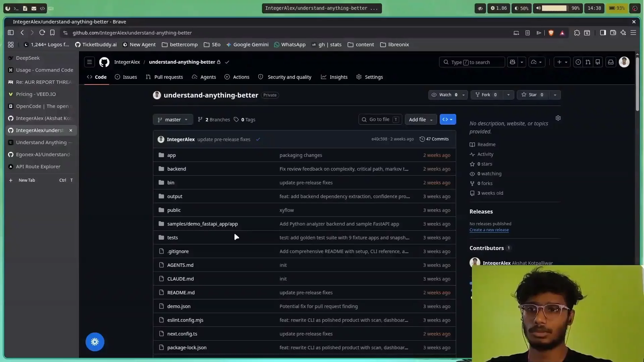Switch to the Issues tab
Screen dimensions: 644x362
(x=126, y=77)
